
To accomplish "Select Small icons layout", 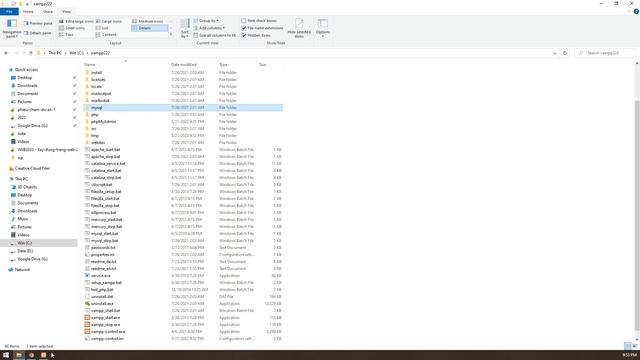I will 72,28.
